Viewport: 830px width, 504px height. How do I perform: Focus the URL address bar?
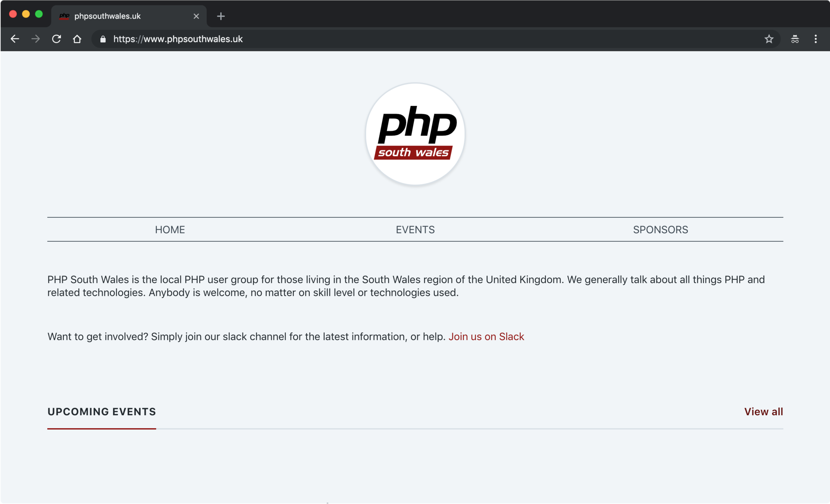pos(411,39)
